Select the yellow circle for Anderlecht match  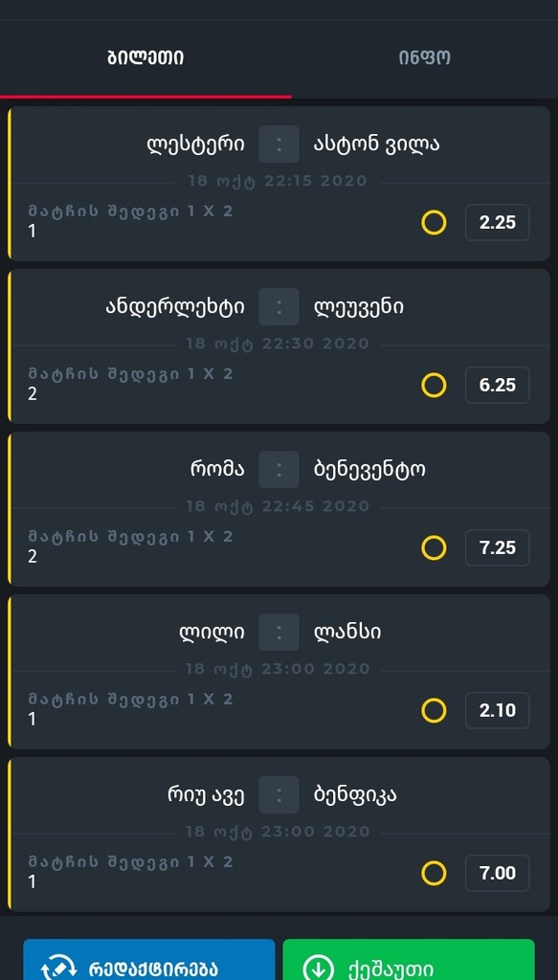click(x=435, y=385)
